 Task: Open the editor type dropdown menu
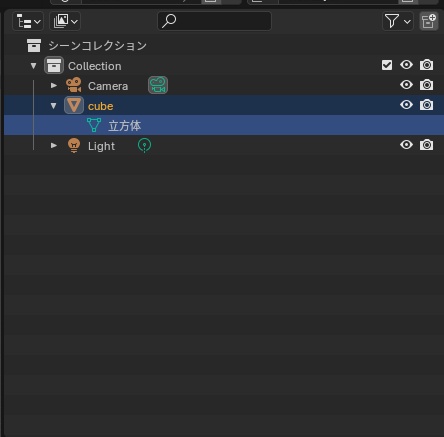pos(28,21)
